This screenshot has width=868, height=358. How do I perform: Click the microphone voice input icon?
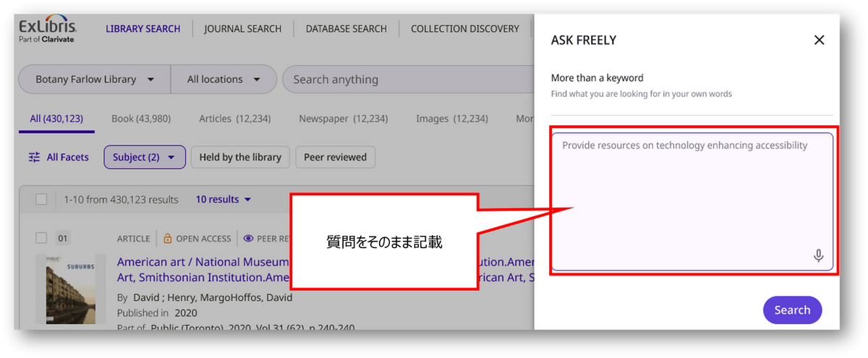[x=818, y=255]
